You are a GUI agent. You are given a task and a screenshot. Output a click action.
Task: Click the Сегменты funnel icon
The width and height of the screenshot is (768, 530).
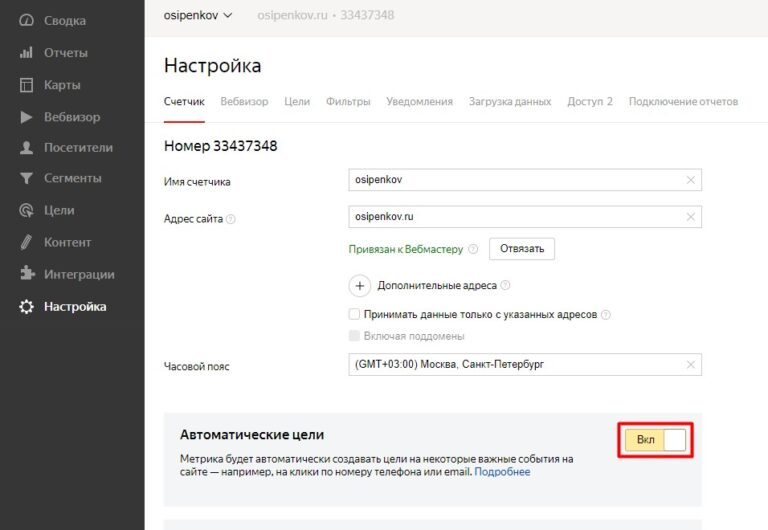click(x=26, y=178)
